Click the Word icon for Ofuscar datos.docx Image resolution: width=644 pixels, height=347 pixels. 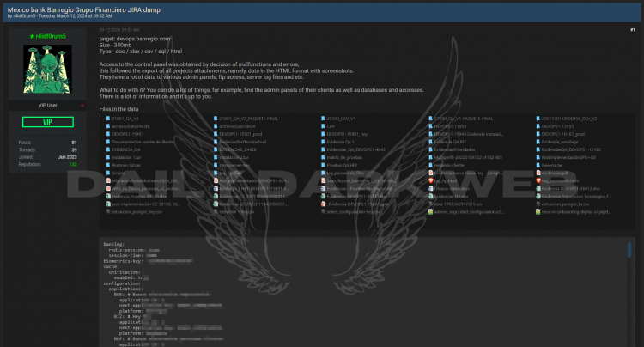[430, 188]
